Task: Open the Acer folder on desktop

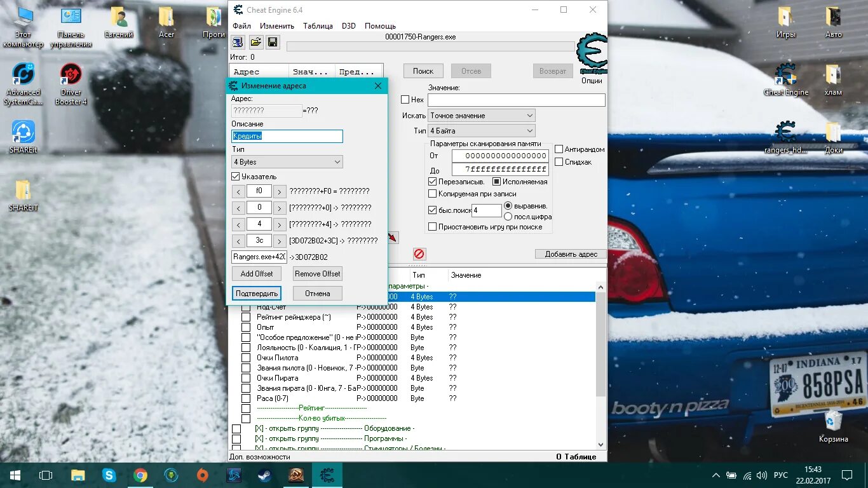Action: pos(166,22)
